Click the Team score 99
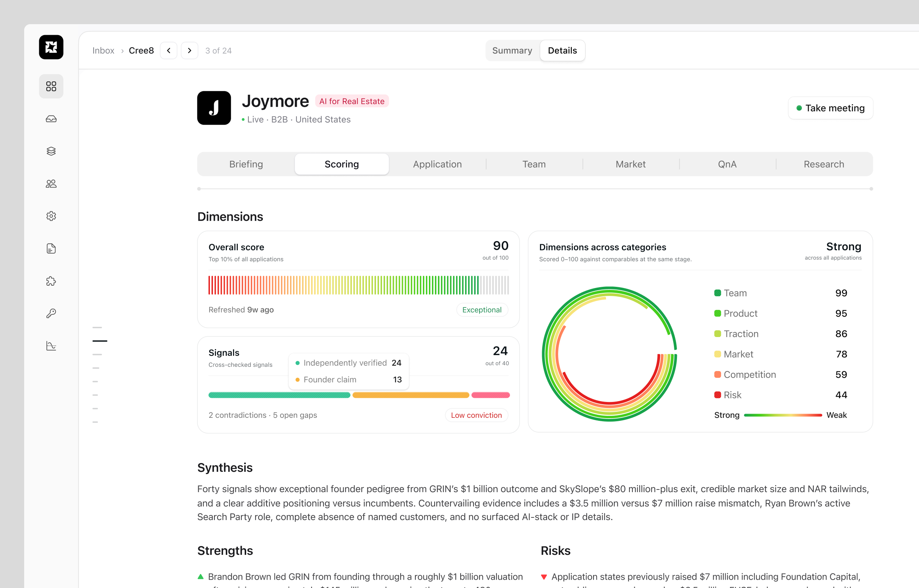This screenshot has width=919, height=588. pyautogui.click(x=841, y=293)
